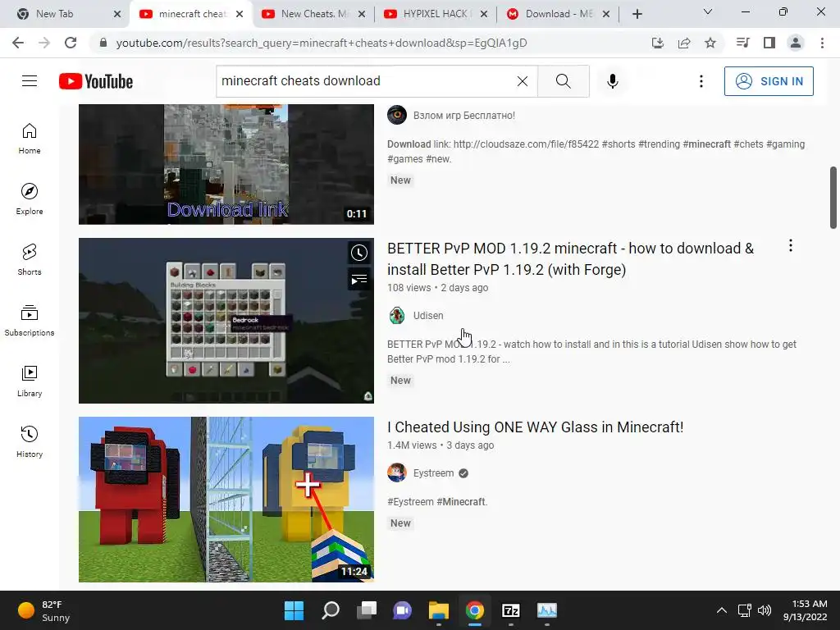Open Chrome tab search dropdown arrow
The height and width of the screenshot is (630, 840).
pos(708,11)
